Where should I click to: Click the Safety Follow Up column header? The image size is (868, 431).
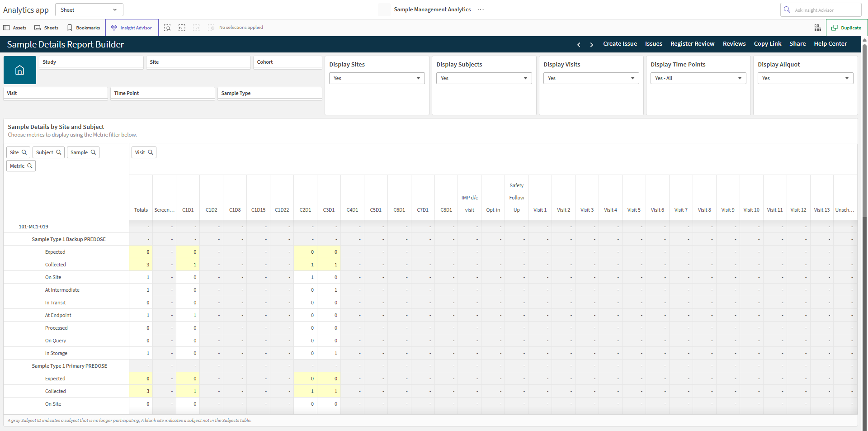point(517,198)
